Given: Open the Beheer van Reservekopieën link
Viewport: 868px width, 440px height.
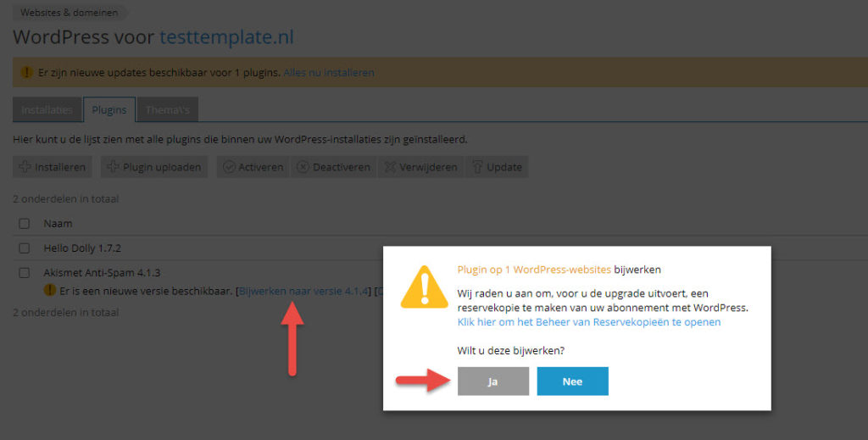Looking at the screenshot, I should click(589, 321).
